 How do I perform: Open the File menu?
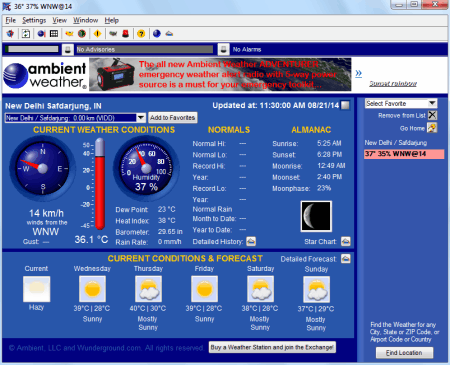click(x=11, y=20)
